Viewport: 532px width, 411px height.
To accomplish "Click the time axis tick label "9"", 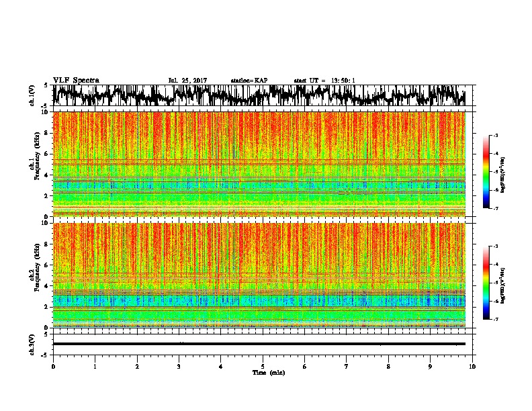I will [430, 366].
